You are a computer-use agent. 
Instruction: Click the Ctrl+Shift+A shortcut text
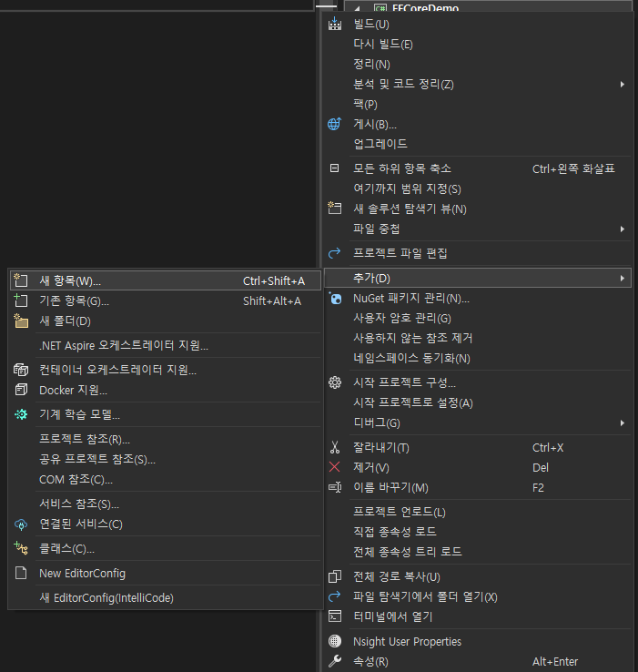point(274,280)
